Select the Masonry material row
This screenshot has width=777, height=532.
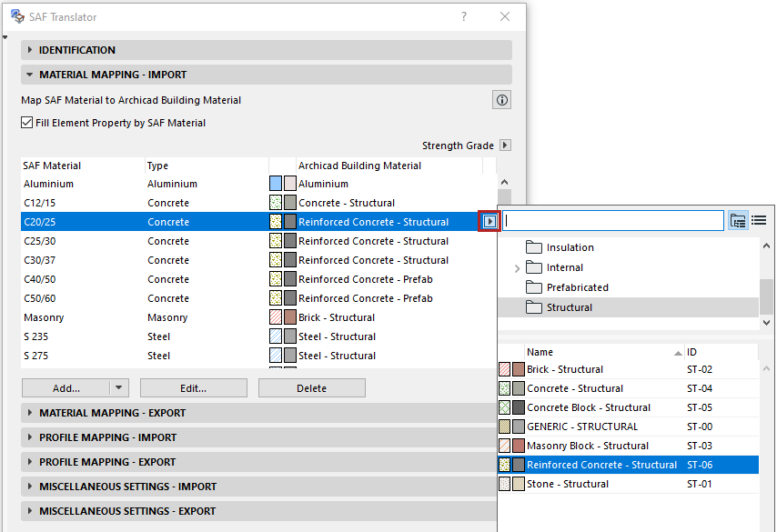258,317
